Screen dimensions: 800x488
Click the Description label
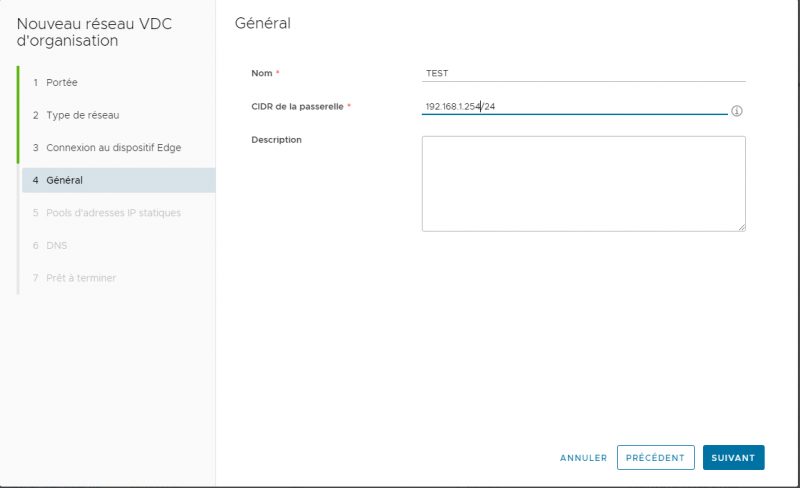[x=276, y=139]
